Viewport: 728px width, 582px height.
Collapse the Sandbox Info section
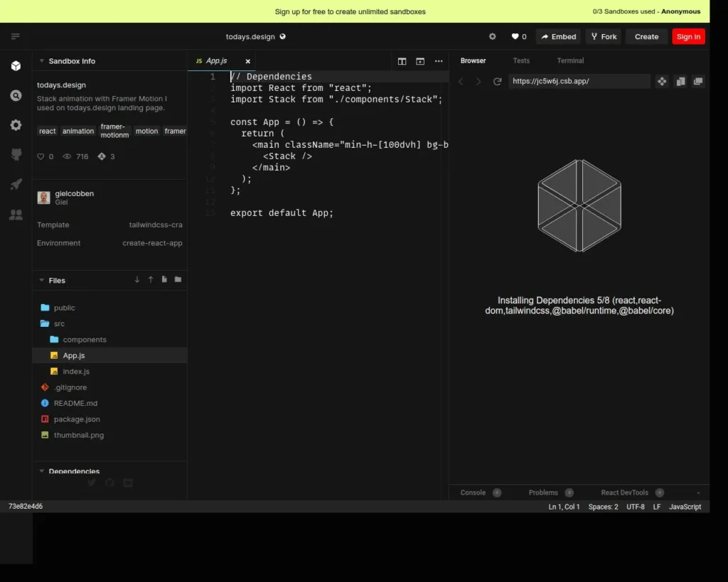coord(42,61)
